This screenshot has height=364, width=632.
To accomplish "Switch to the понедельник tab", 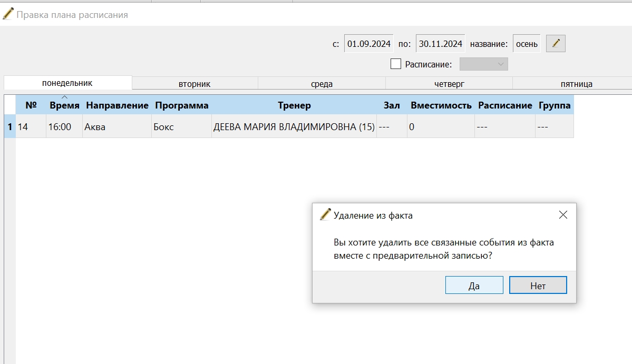I will tap(67, 83).
